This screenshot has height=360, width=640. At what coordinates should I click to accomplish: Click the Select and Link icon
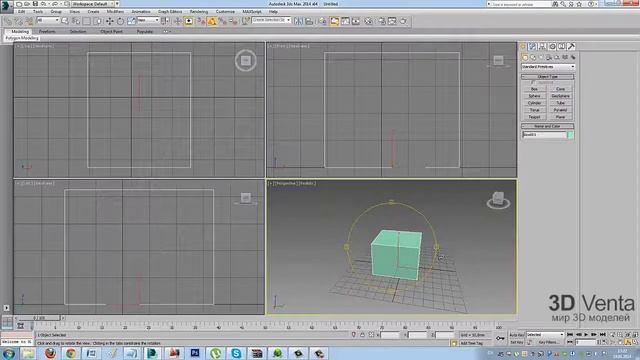click(8, 21)
